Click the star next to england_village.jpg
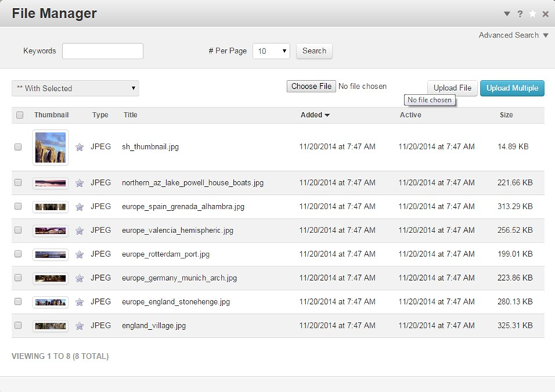 click(79, 326)
